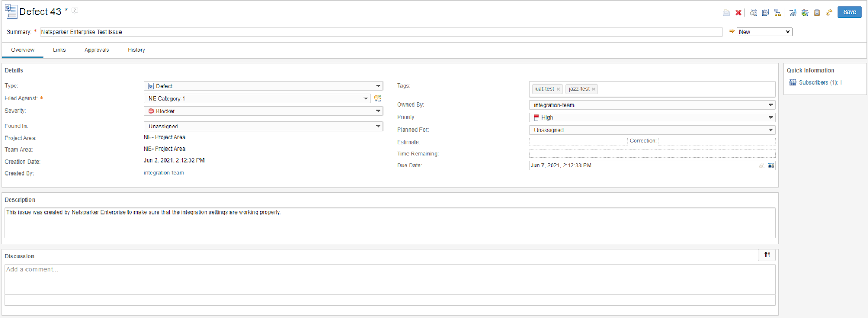Open the Due Date calendar picker
Screen dimensions: 868x318
click(771, 166)
